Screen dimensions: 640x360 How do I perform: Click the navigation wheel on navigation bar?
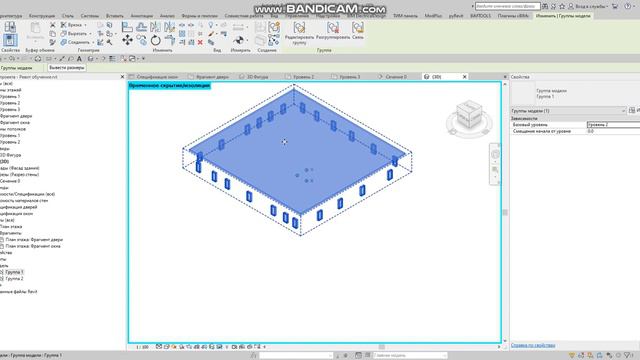click(x=495, y=154)
